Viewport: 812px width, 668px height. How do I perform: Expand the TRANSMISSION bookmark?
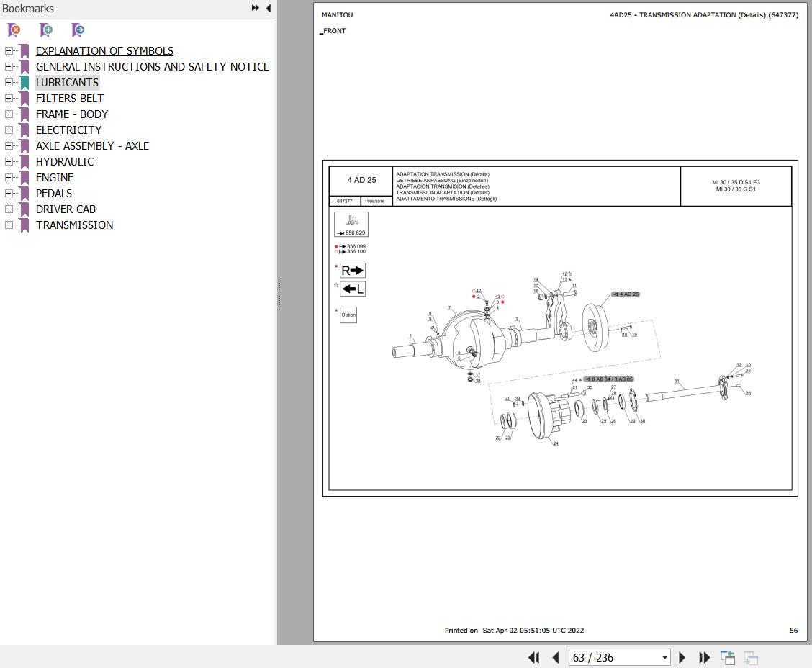8,225
